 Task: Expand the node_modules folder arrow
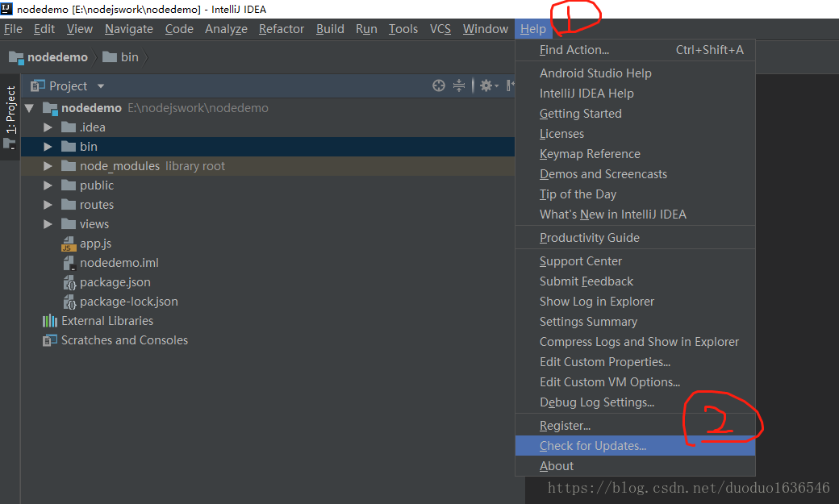pos(48,166)
